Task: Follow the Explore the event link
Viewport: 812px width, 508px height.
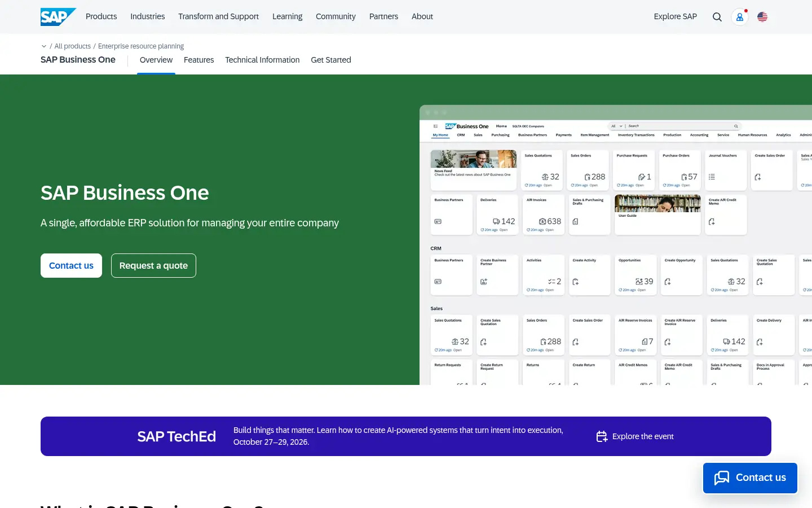Action: (x=635, y=436)
